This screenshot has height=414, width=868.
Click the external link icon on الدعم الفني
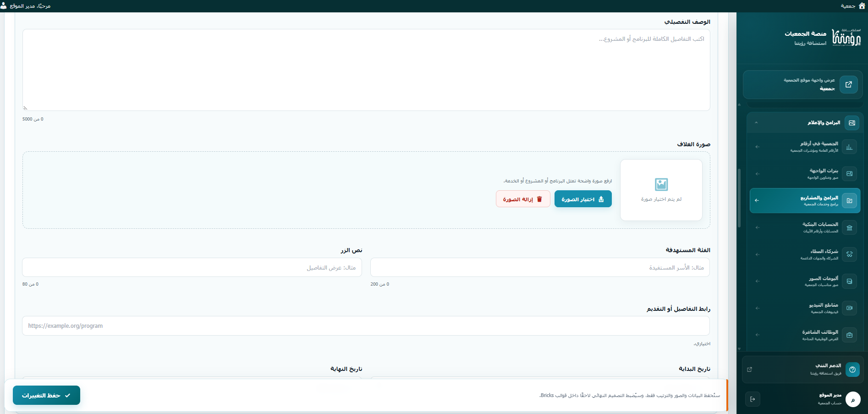[x=749, y=370]
